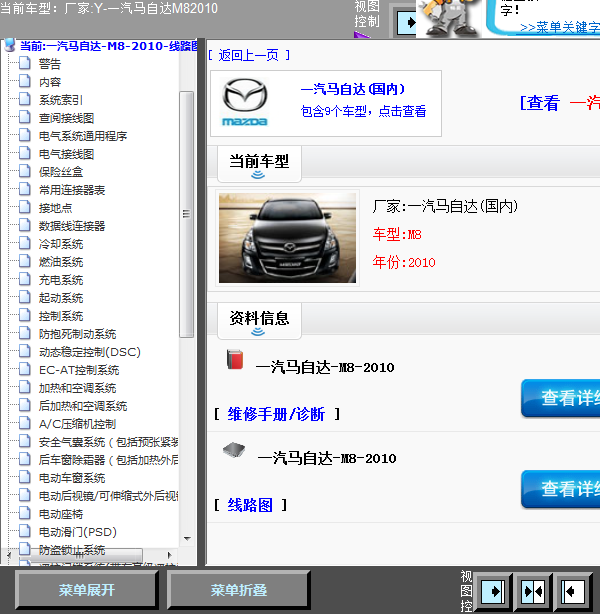Viewport: 600px width, 614px height.
Task: Click the page icon beside 警告
Action: click(x=25, y=63)
